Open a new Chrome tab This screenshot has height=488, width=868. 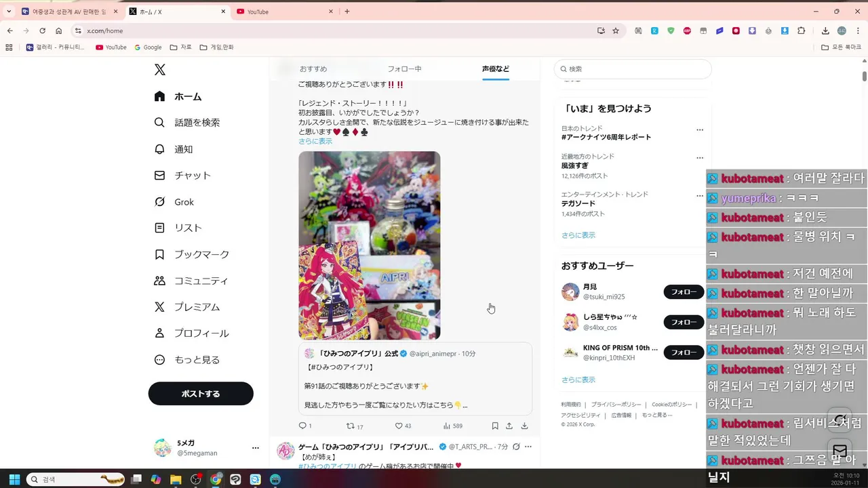point(347,12)
